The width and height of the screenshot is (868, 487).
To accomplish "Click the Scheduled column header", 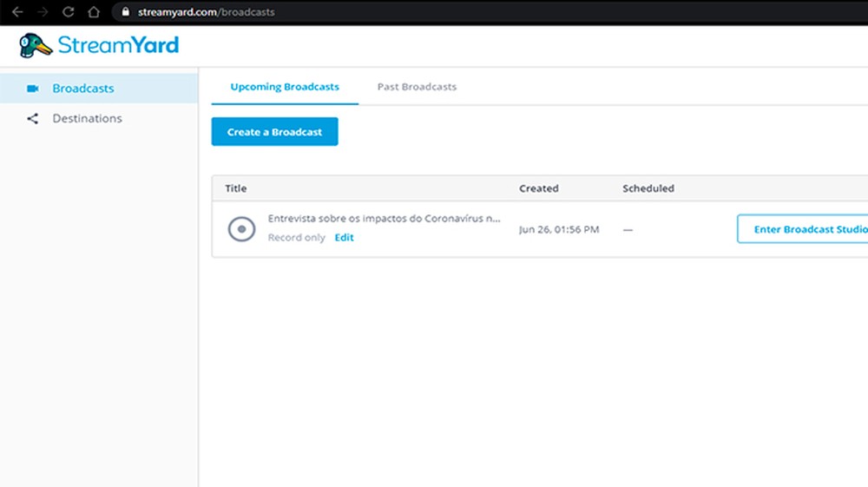I will (648, 188).
